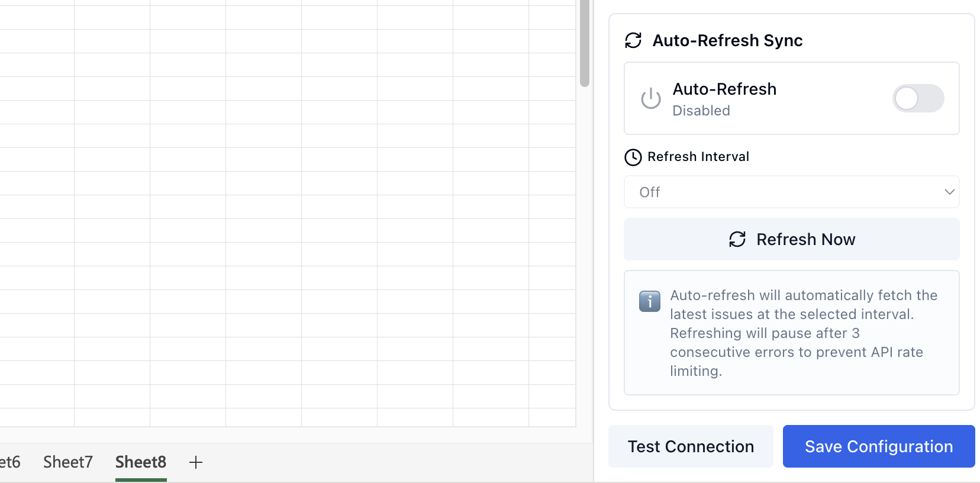The image size is (980, 483).
Task: Click the power icon next to Auto-Refresh
Action: click(x=651, y=99)
